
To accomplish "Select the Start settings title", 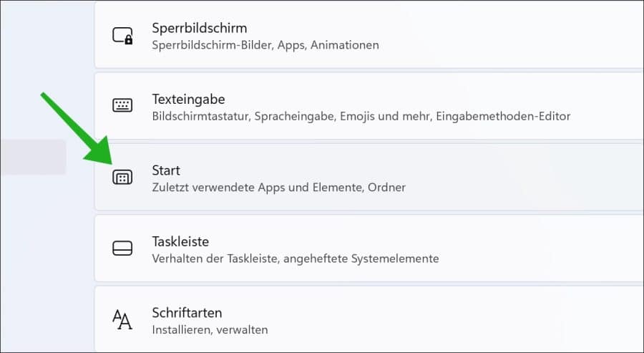I will coord(166,170).
